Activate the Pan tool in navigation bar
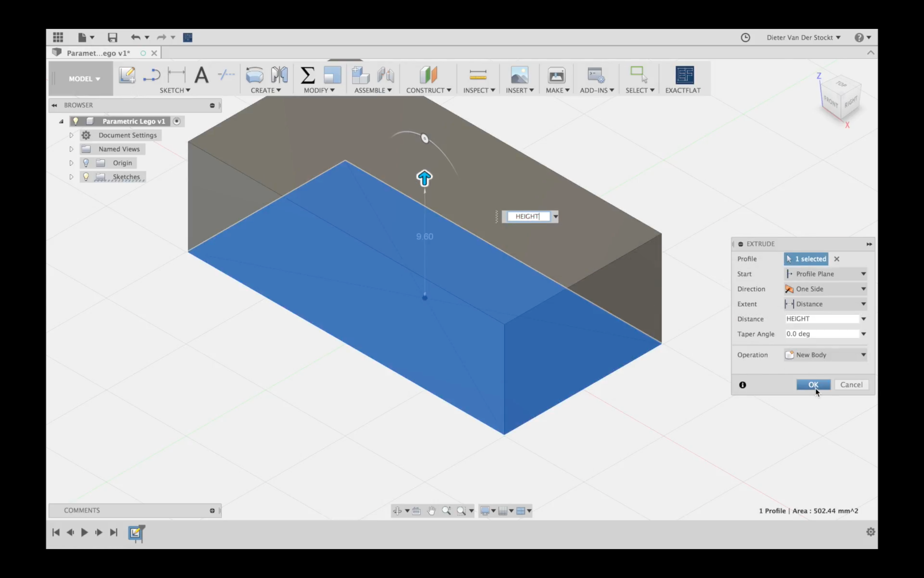Image resolution: width=924 pixels, height=578 pixels. tap(431, 511)
